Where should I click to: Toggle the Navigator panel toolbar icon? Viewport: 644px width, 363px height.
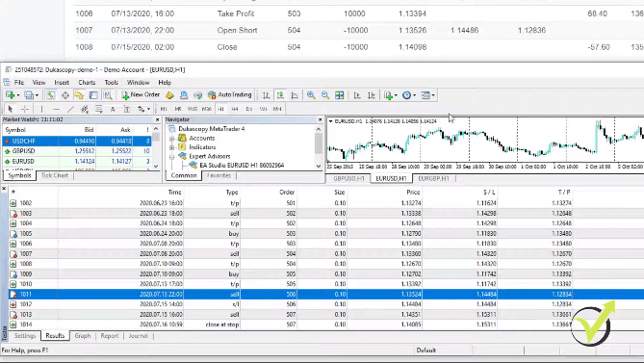[79, 95]
